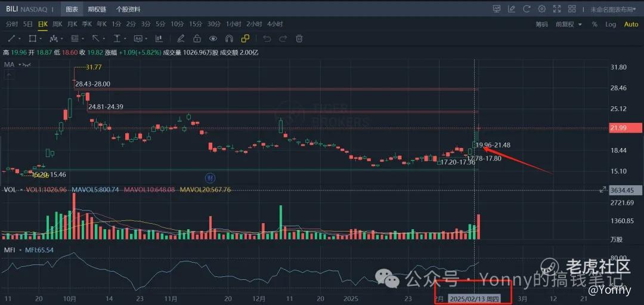Select the trend line drawing tool
Viewport: 644px width, 305px height.
pos(11,39)
